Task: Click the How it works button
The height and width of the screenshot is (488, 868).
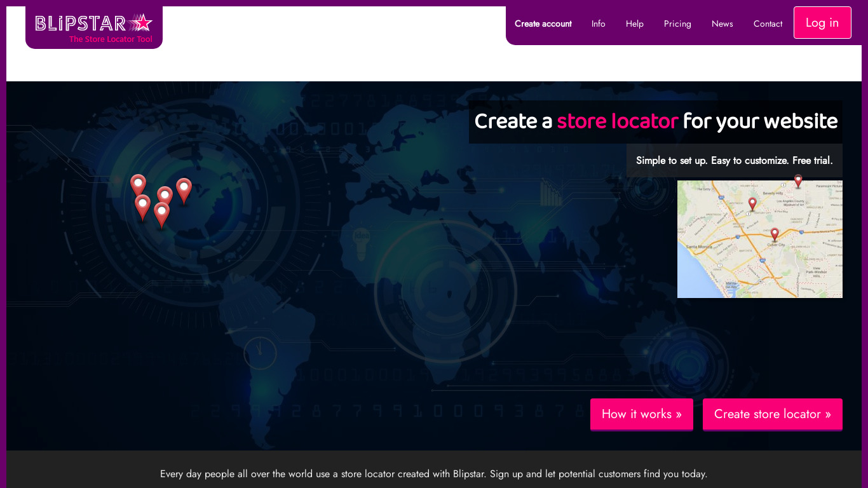Action: point(642,414)
